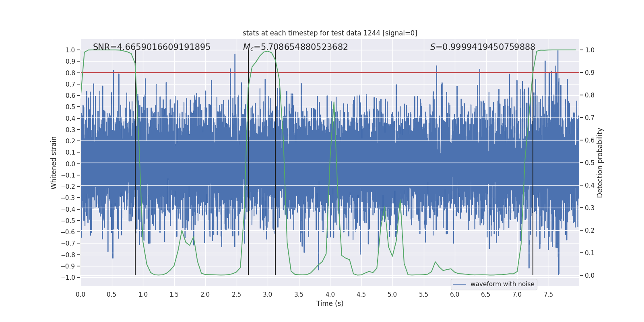Click the blue line sample in legend
Screen dimensions: 644x322
[x=459, y=284]
